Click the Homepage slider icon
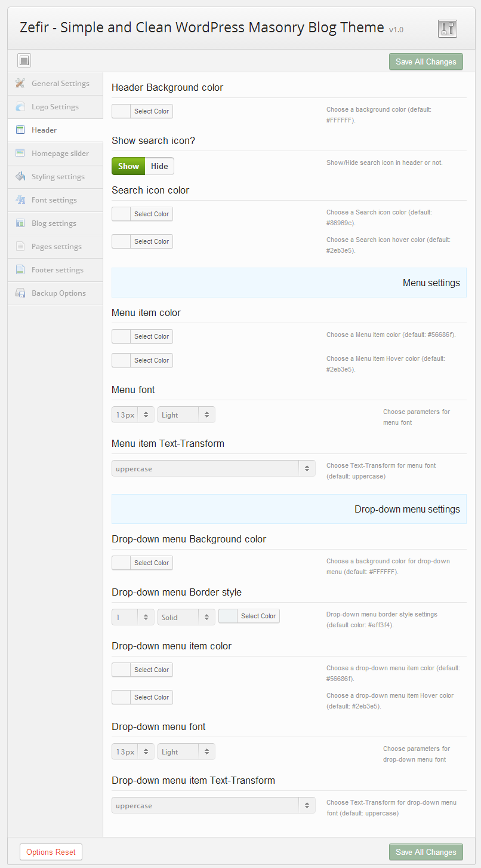481x868 pixels. pyautogui.click(x=20, y=154)
